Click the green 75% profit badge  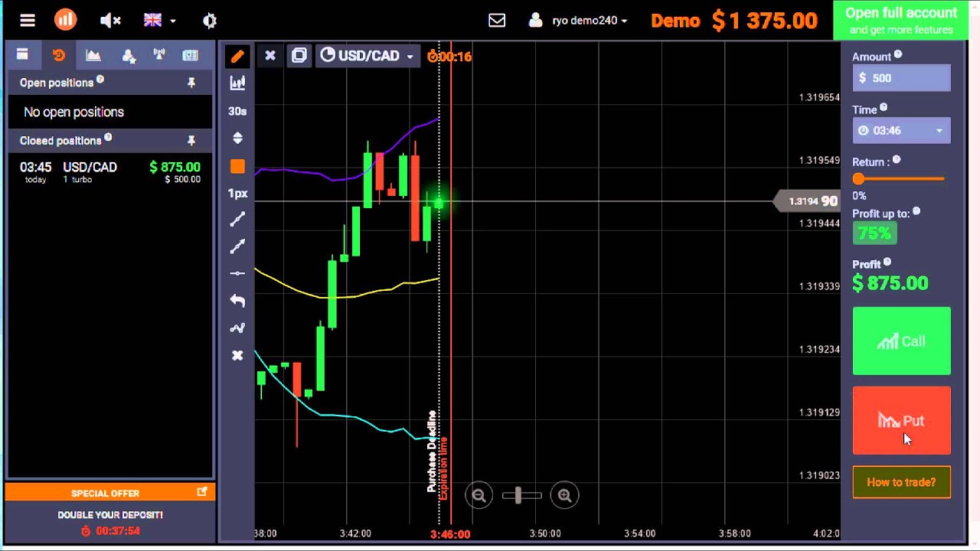tap(874, 233)
